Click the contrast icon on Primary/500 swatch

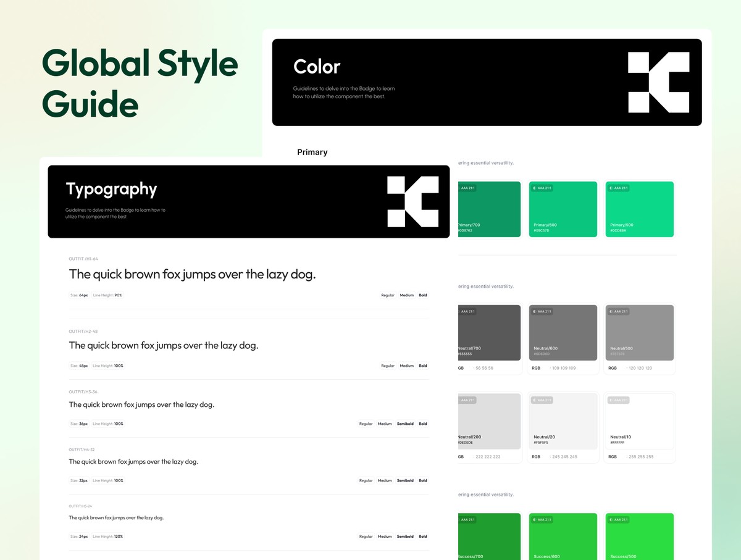611,188
